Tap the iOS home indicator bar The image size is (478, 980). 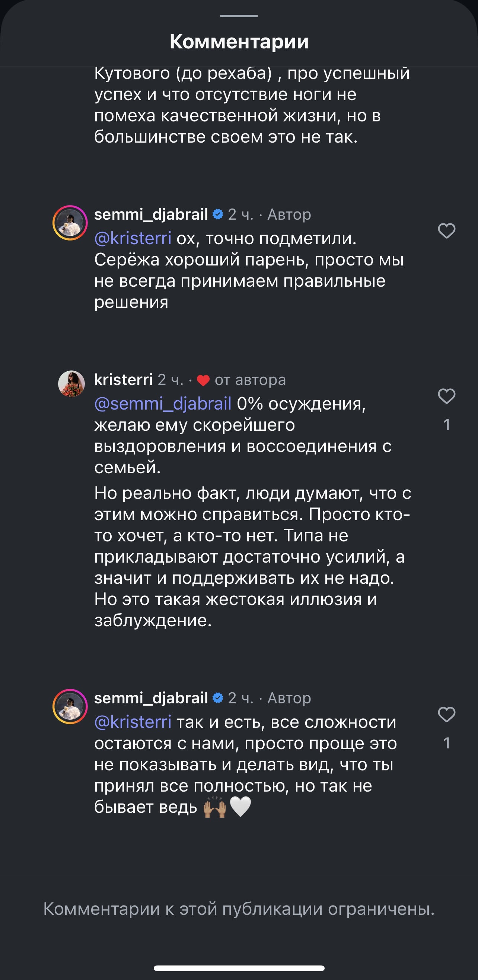pyautogui.click(x=239, y=968)
